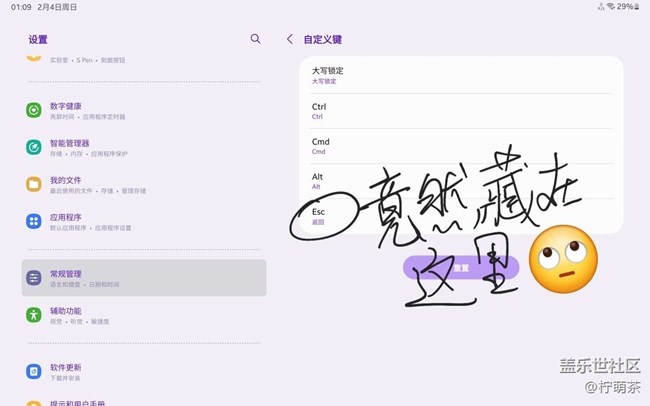
Task: Tap the teal 智能管理器 icon
Action: [34, 147]
